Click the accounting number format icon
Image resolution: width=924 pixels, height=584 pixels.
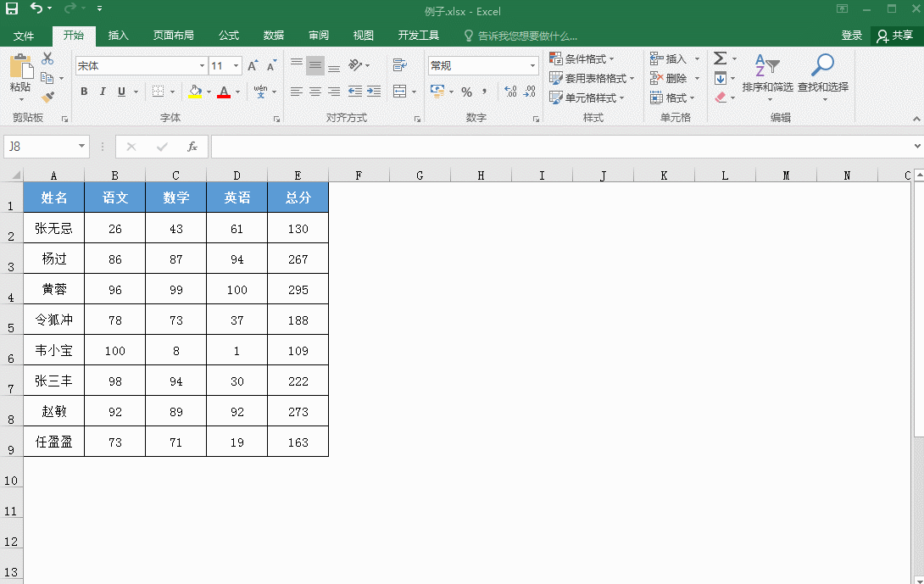[x=437, y=92]
